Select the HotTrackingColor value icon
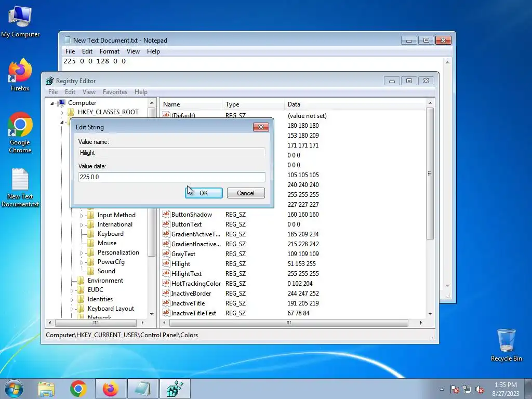The height and width of the screenshot is (399, 532). pos(166,283)
